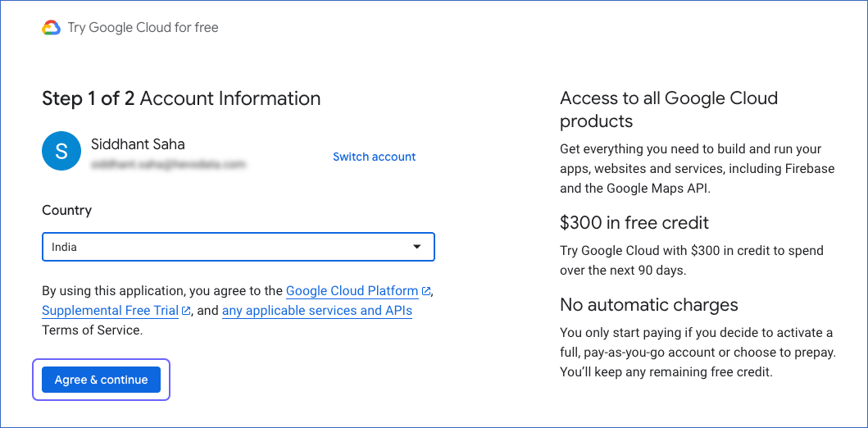This screenshot has width=868, height=428.
Task: Click the Country dropdown arrow
Action: (x=417, y=247)
